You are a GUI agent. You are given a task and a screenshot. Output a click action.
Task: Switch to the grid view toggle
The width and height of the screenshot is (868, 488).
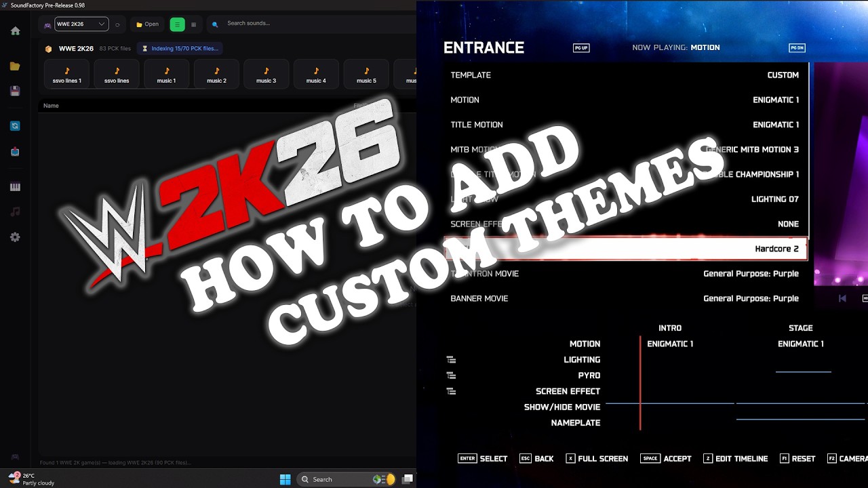193,24
